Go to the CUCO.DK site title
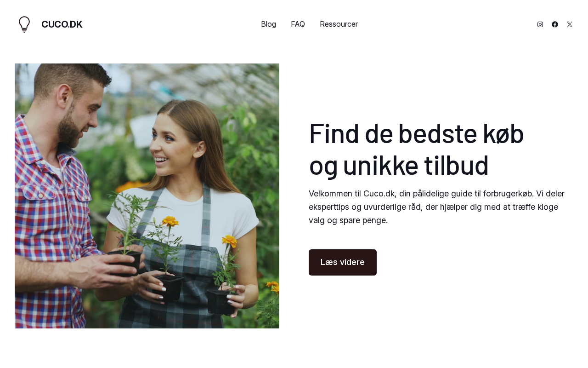 (62, 24)
